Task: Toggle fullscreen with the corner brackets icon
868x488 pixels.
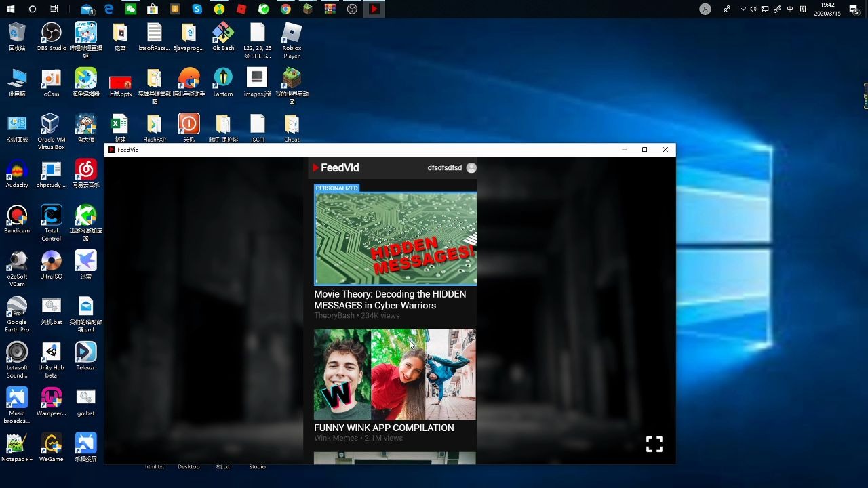Action: (x=654, y=444)
